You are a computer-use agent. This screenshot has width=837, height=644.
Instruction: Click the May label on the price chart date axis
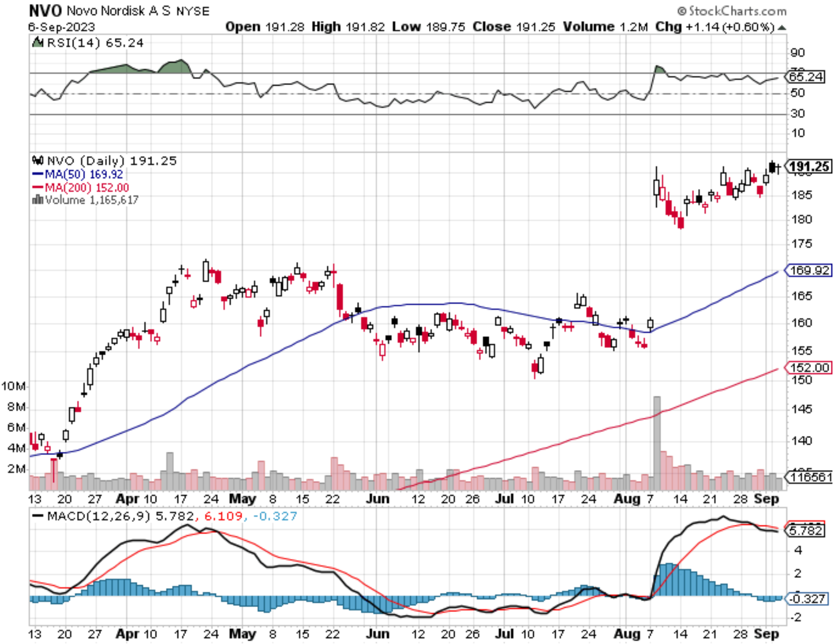click(242, 499)
